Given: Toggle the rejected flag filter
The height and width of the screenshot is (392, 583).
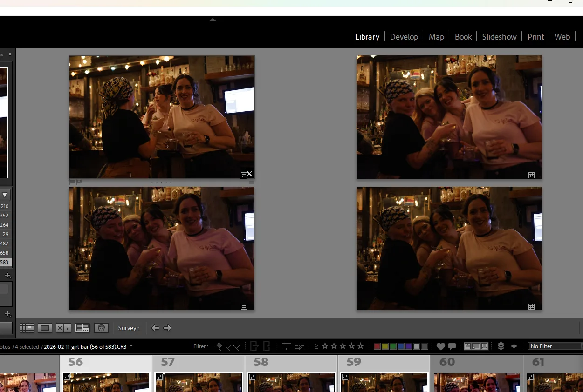Looking at the screenshot, I should coord(237,346).
